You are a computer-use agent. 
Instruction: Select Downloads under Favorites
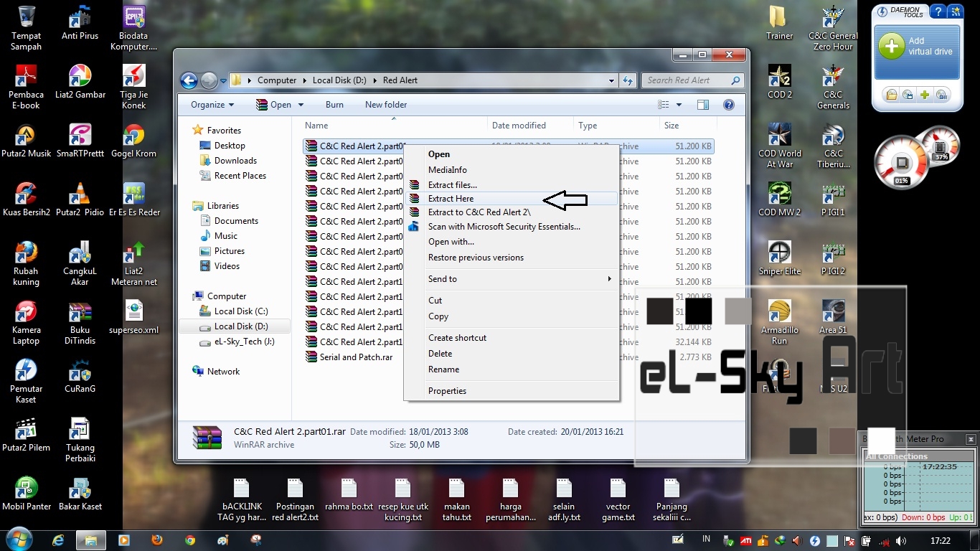coord(235,161)
